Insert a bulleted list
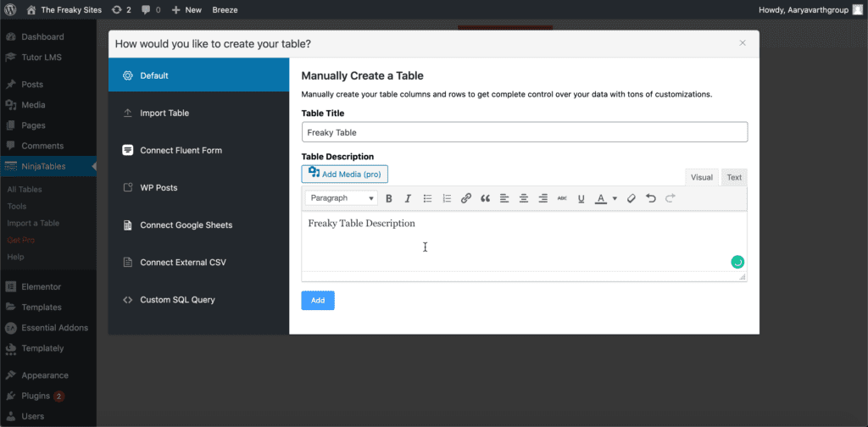 pos(427,198)
